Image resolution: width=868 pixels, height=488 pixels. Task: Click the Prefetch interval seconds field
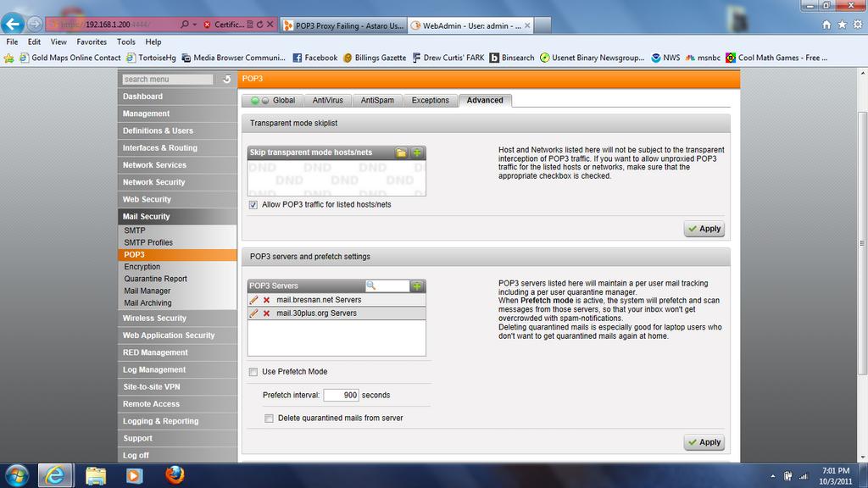[340, 396]
